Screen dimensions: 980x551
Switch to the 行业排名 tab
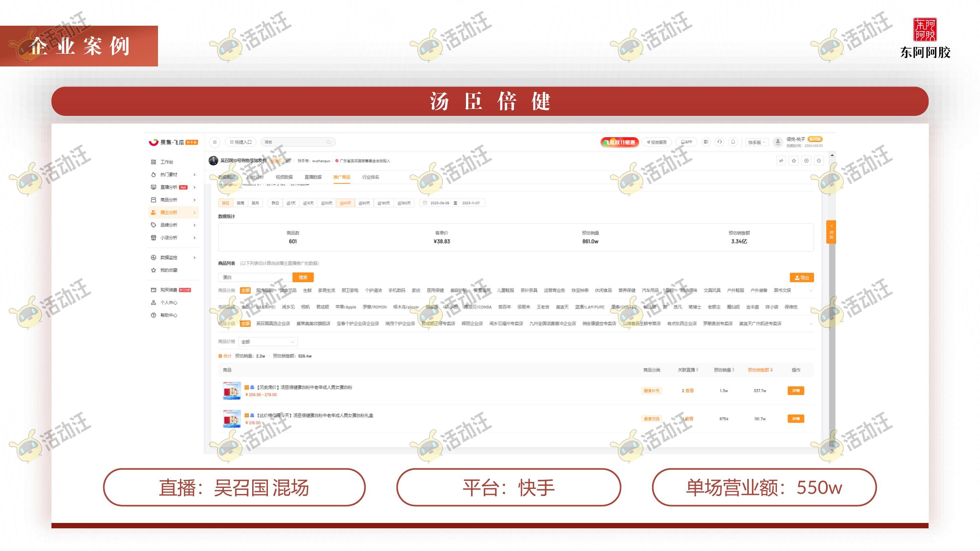370,177
